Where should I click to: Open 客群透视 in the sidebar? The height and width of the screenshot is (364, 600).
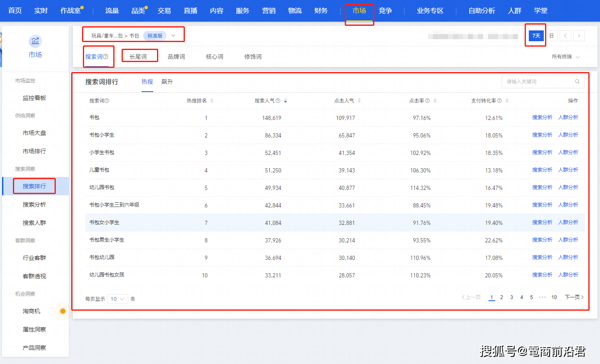[x=35, y=276]
